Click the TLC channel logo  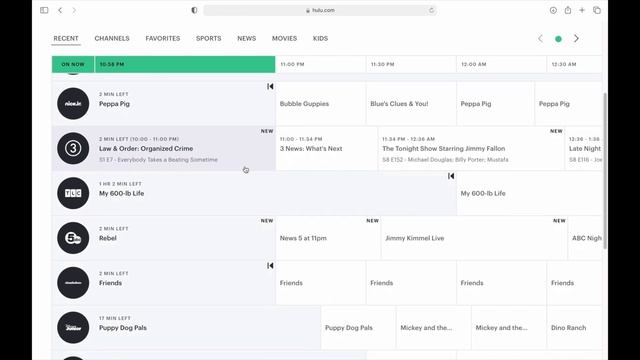[x=73, y=193]
